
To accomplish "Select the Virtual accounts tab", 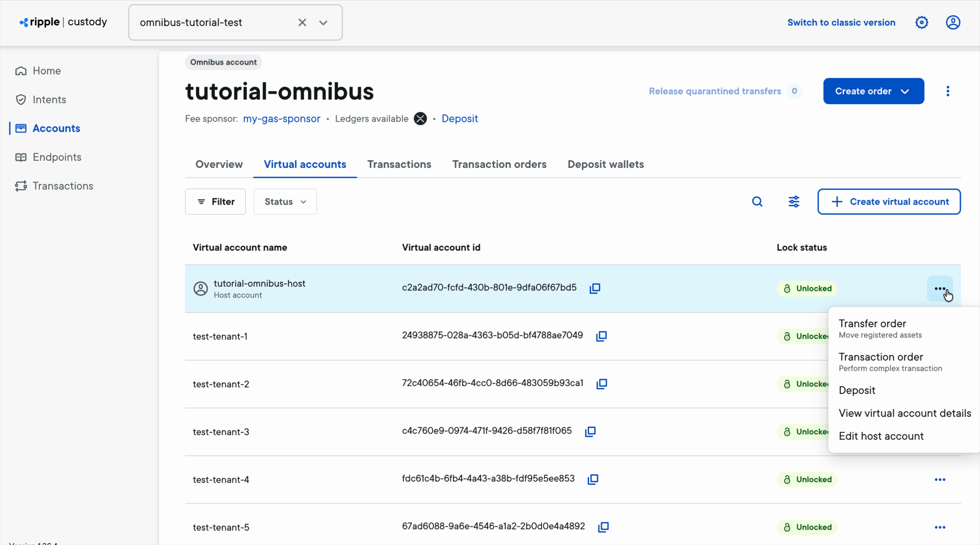I will pos(305,164).
